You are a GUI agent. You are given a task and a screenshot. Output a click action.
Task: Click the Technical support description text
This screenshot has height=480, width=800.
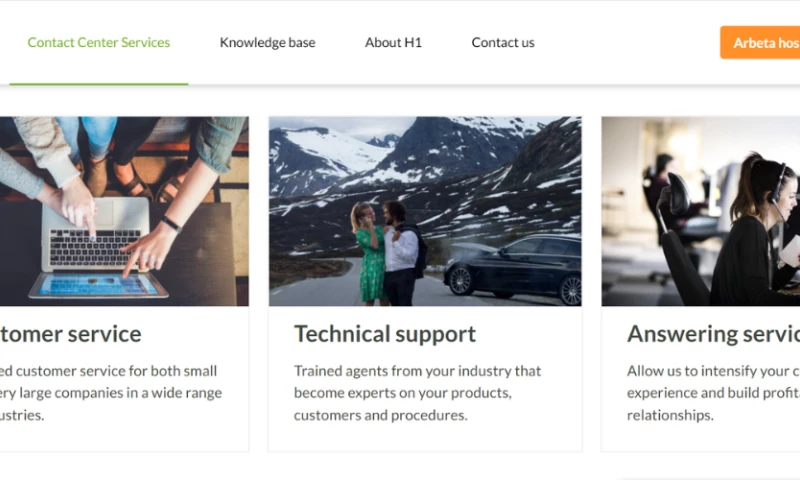click(x=417, y=393)
